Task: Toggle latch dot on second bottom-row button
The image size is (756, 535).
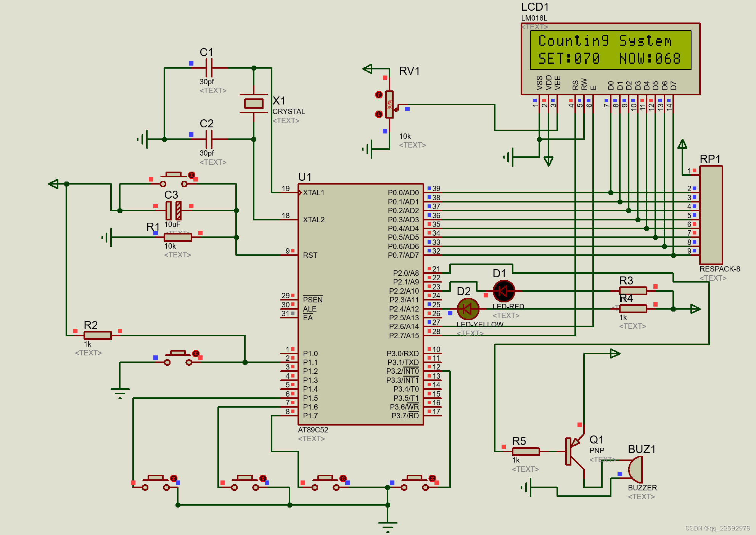Action: coord(263,478)
